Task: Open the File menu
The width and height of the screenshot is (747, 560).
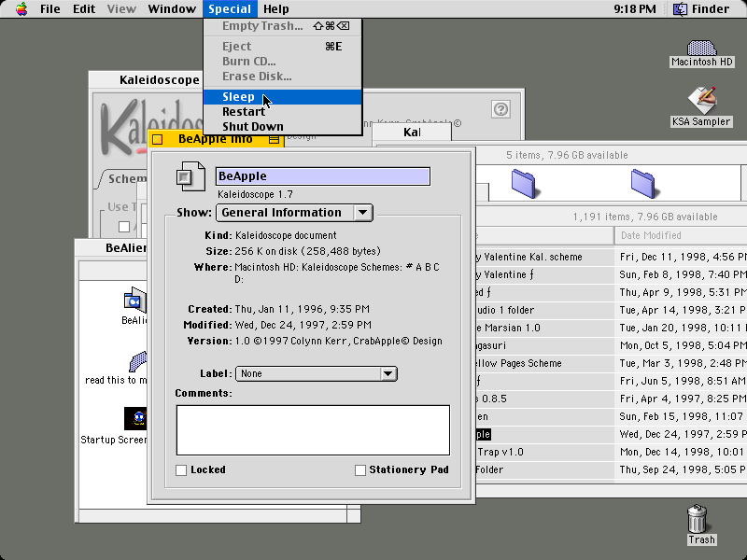Action: pyautogui.click(x=50, y=9)
